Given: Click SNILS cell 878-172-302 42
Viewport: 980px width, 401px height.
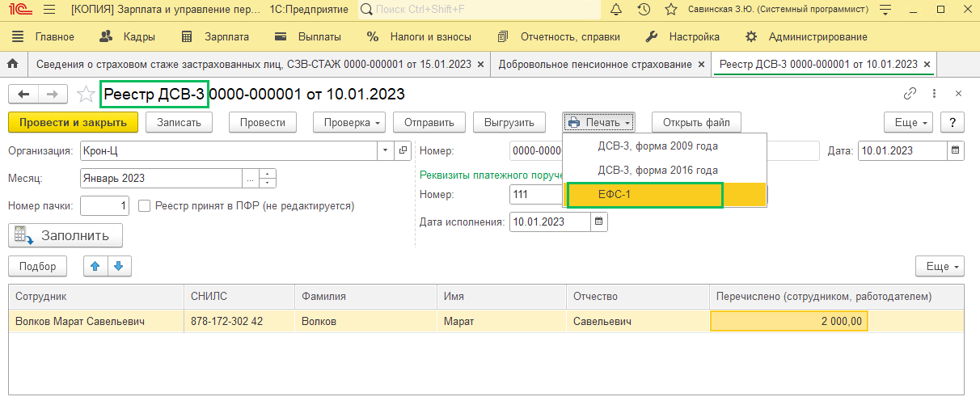Looking at the screenshot, I should (239, 322).
